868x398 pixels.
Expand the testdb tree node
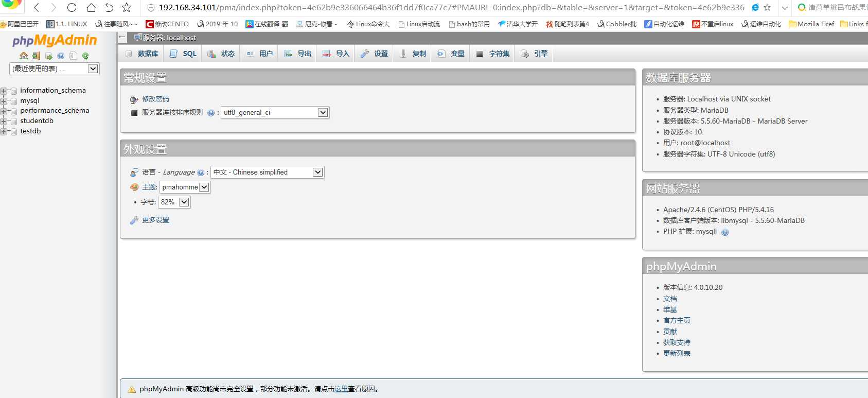click(x=4, y=131)
